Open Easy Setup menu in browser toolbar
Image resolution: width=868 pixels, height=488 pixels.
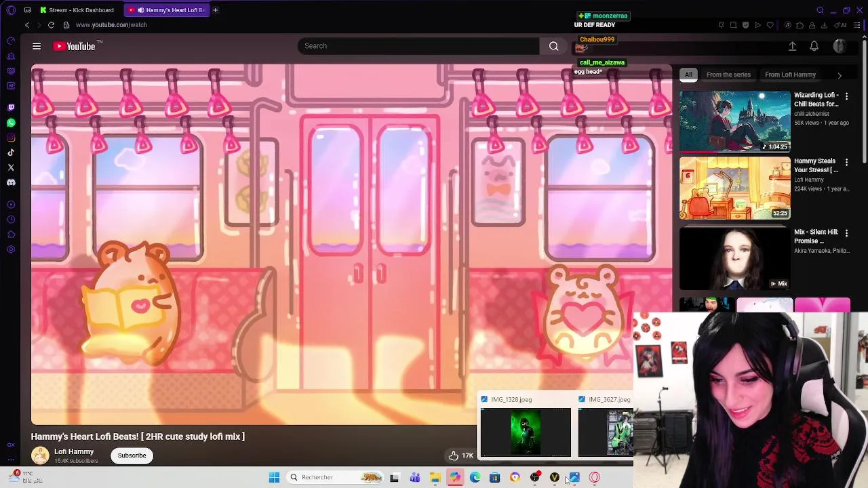point(856,25)
